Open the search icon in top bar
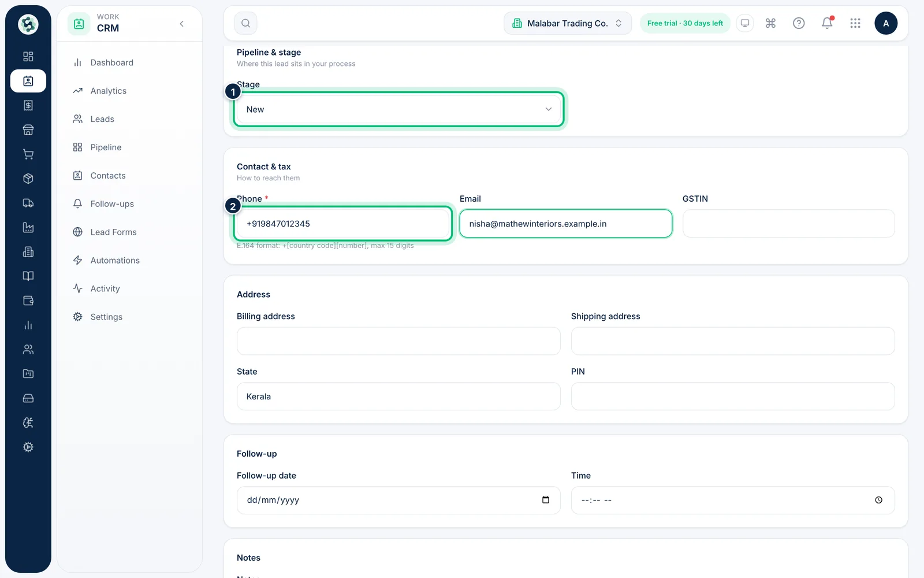Screen dimensions: 924x578 click(245, 23)
